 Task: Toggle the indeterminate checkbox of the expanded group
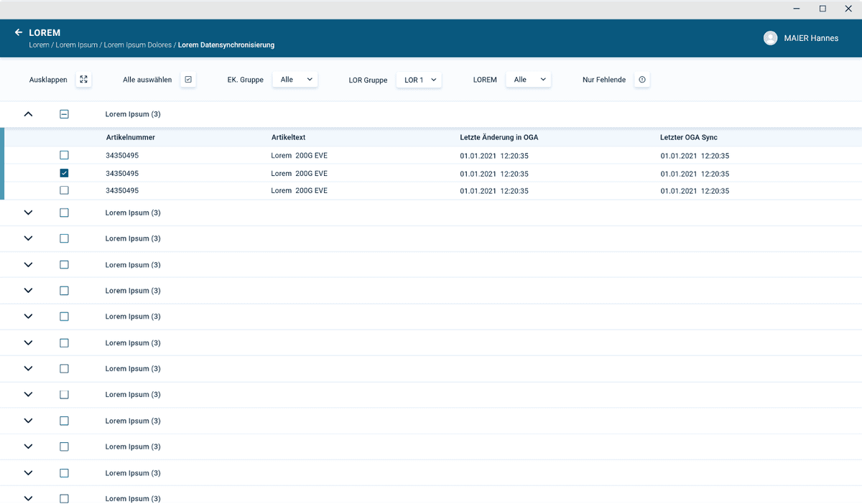[x=64, y=114]
